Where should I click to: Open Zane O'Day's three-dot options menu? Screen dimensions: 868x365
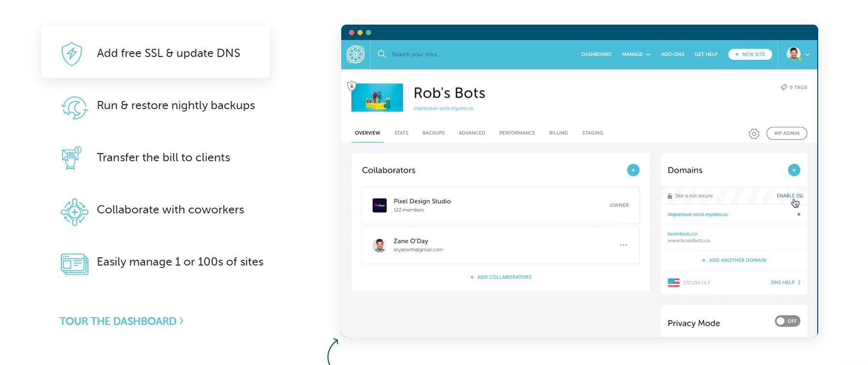pyautogui.click(x=623, y=245)
